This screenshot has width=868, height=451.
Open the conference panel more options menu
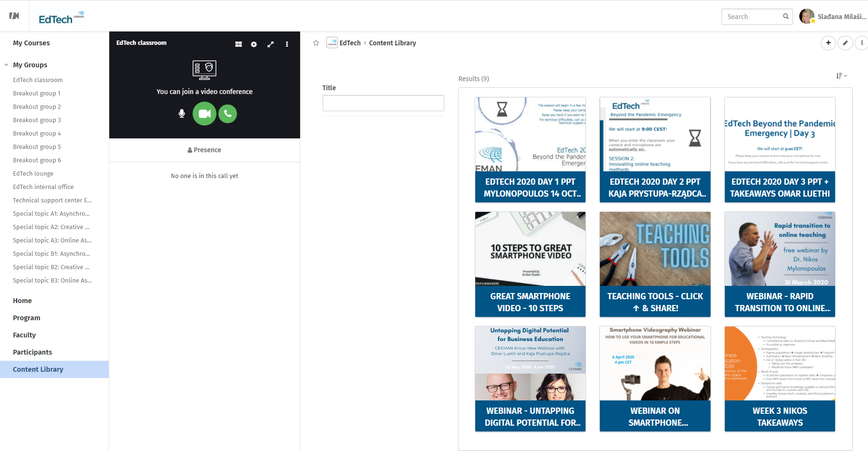tap(287, 44)
